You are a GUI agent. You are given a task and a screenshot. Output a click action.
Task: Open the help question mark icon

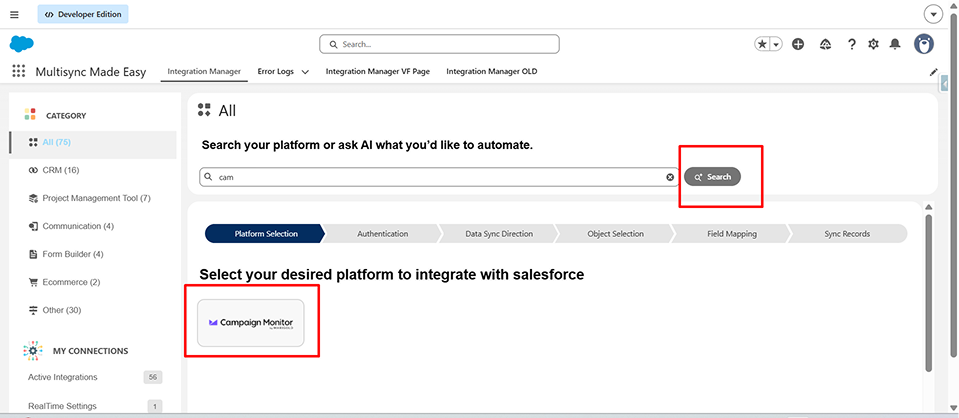[x=851, y=44]
